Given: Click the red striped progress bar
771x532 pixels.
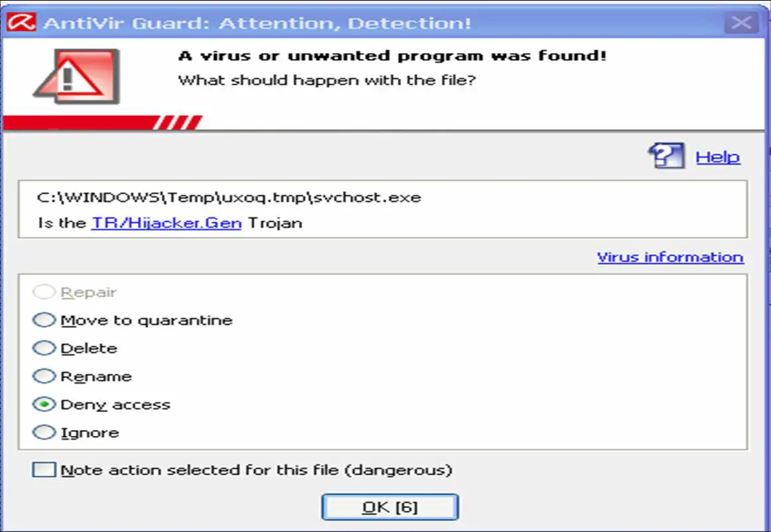Looking at the screenshot, I should coord(103,123).
